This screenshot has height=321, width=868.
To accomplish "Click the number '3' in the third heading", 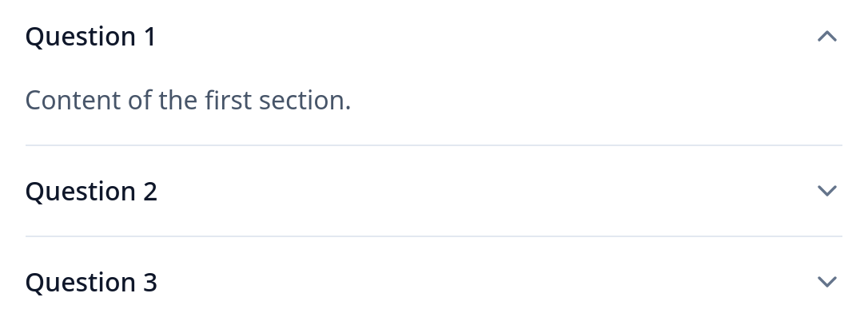I will point(150,282).
